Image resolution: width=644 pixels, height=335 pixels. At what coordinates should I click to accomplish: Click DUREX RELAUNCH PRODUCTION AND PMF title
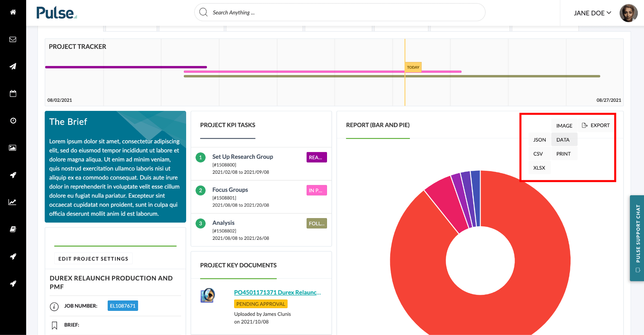click(x=111, y=282)
